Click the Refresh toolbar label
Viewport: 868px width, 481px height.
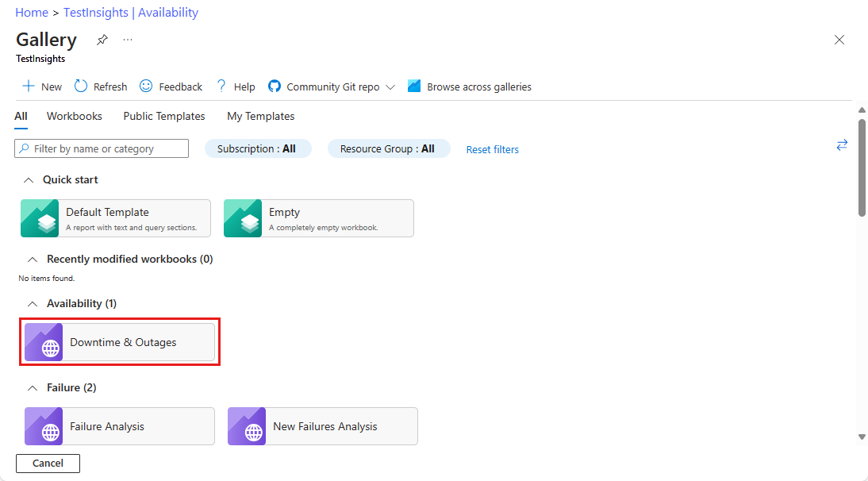[110, 87]
